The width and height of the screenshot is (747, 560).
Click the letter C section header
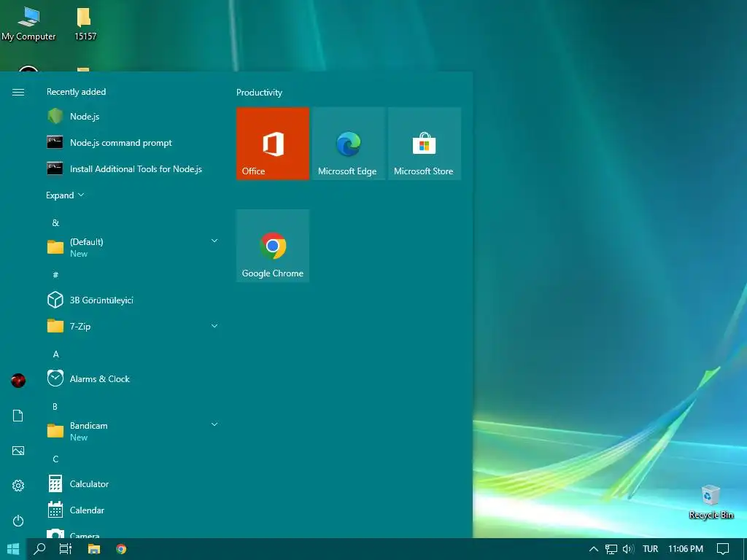55,459
